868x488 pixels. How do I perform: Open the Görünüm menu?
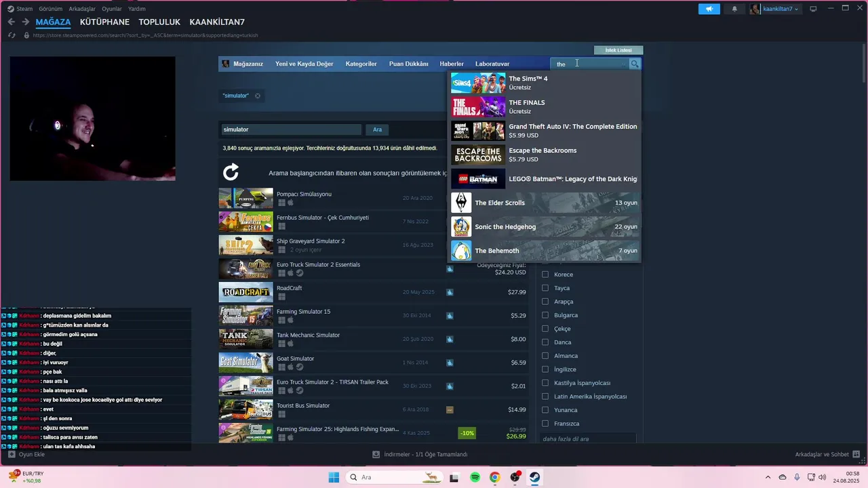51,9
